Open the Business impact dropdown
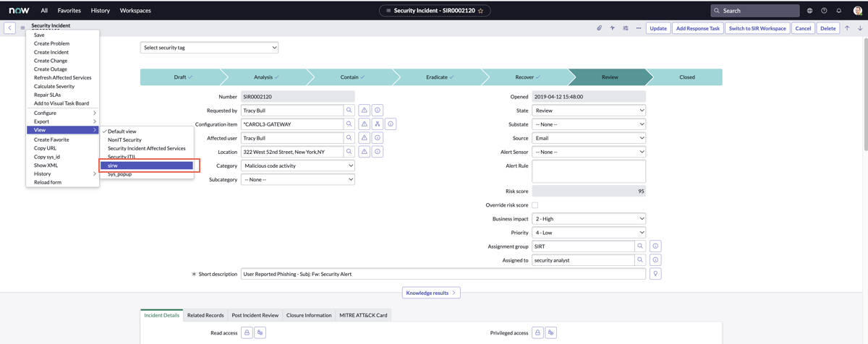Image resolution: width=868 pixels, height=344 pixels. (589, 219)
